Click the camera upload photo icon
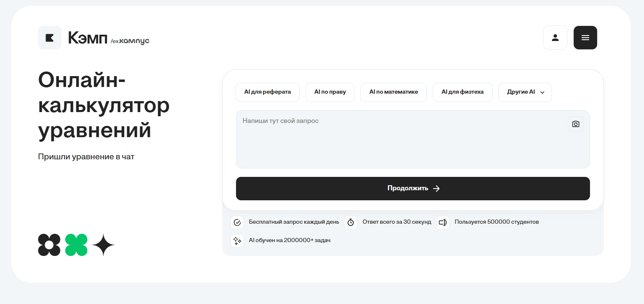644x304 pixels. tap(575, 124)
